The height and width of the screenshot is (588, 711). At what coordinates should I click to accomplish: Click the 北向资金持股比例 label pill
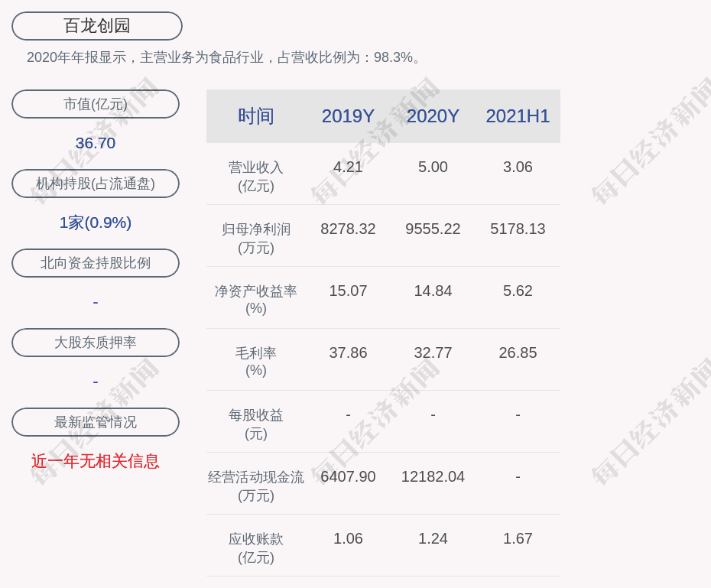coord(96,263)
